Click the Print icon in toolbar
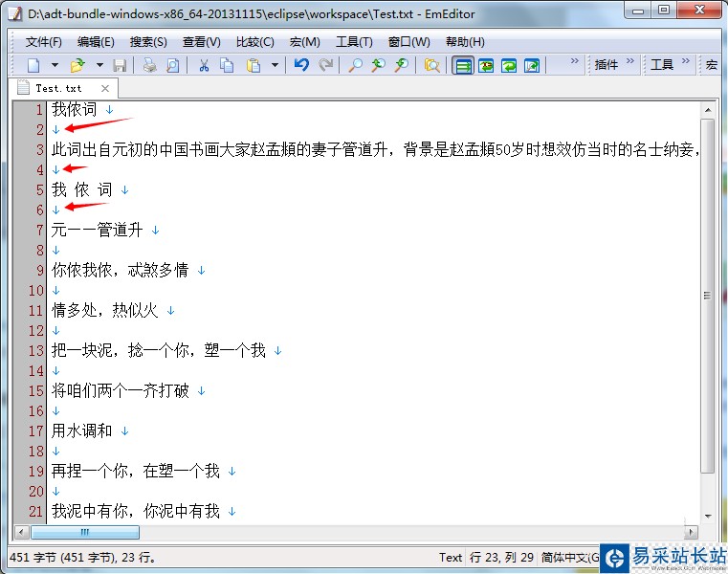 (x=150, y=65)
